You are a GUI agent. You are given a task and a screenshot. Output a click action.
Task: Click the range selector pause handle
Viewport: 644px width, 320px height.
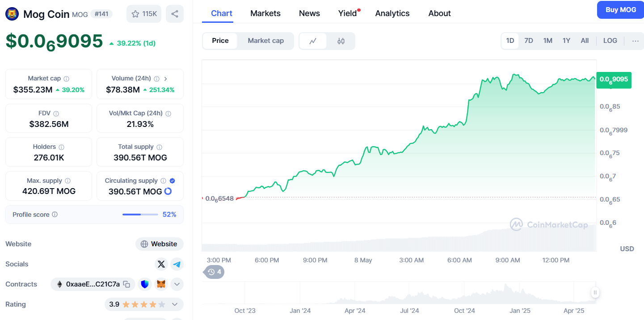(x=595, y=293)
